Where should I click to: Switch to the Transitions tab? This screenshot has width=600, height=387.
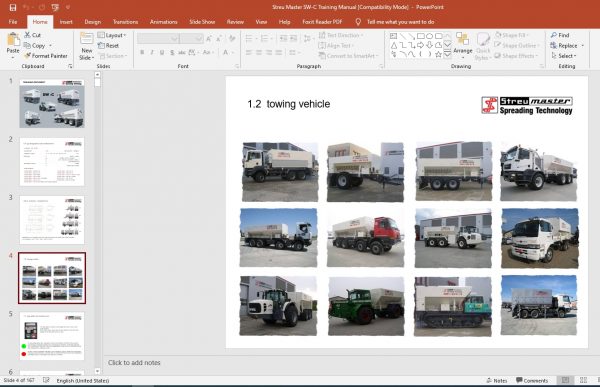[x=126, y=22]
